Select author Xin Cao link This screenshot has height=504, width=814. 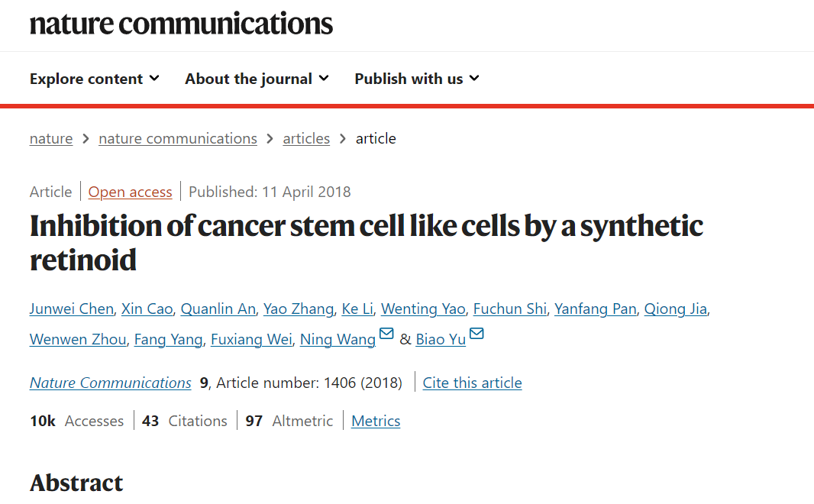pos(147,309)
